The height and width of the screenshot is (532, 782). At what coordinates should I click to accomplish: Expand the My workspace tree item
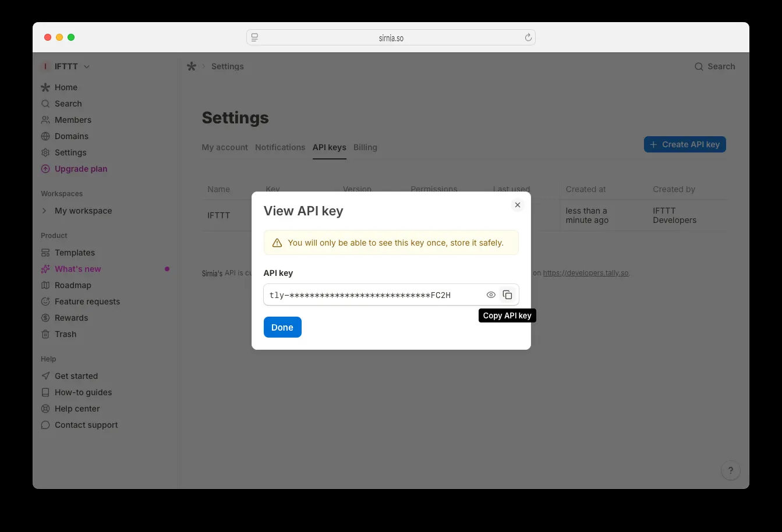tap(44, 211)
